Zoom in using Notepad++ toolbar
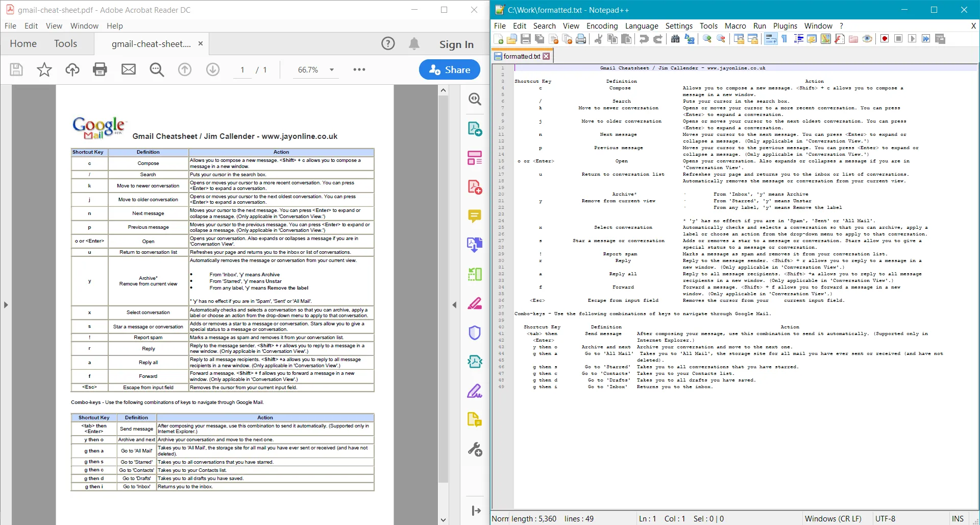This screenshot has width=980, height=525. click(707, 39)
